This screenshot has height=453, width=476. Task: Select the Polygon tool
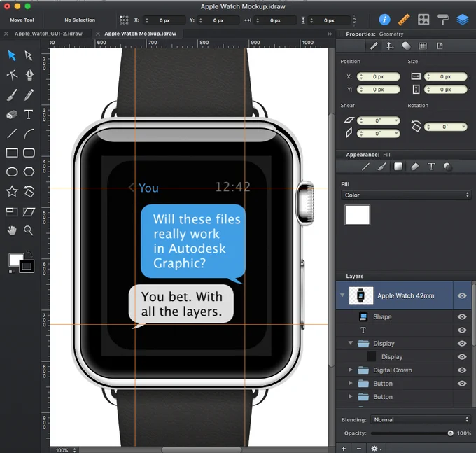(x=29, y=172)
